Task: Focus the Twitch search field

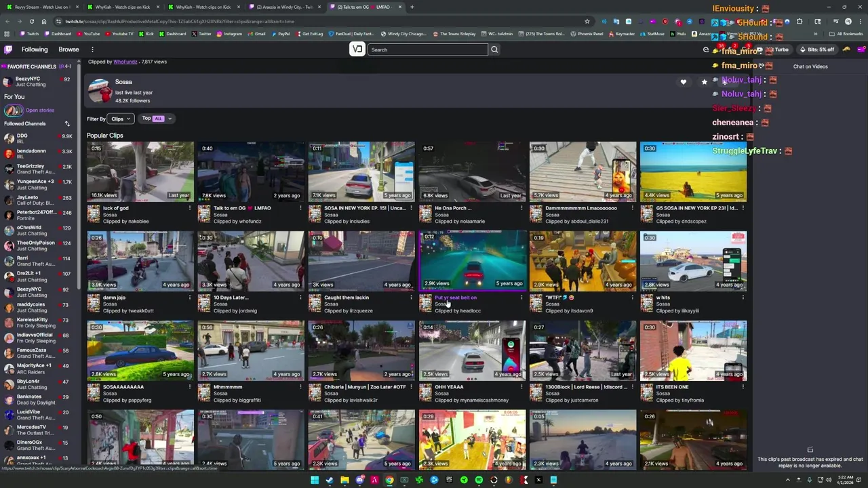Action: click(428, 49)
